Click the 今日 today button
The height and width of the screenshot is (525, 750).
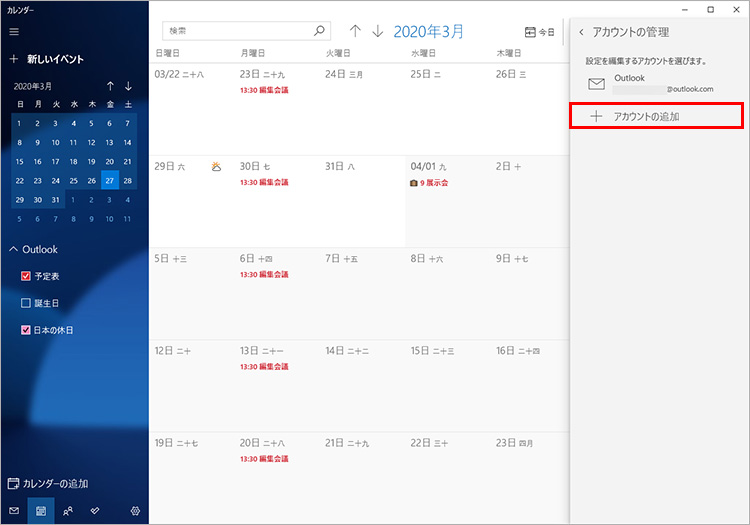[539, 32]
